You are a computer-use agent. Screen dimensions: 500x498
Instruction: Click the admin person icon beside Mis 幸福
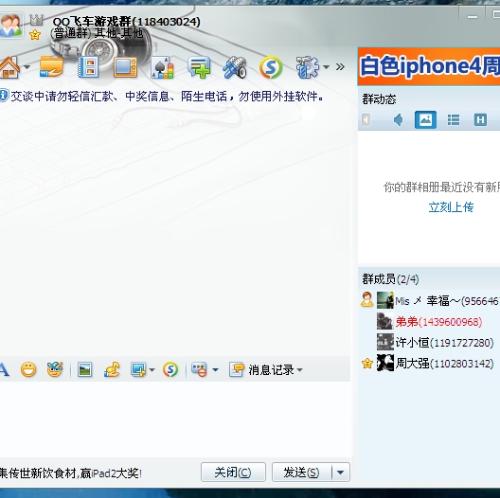[367, 299]
